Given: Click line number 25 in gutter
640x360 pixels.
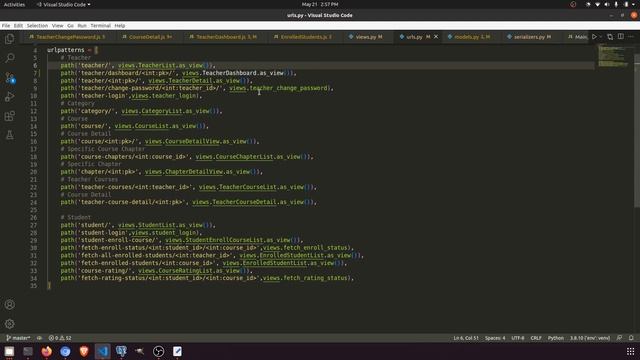Looking at the screenshot, I should pos(33,210).
